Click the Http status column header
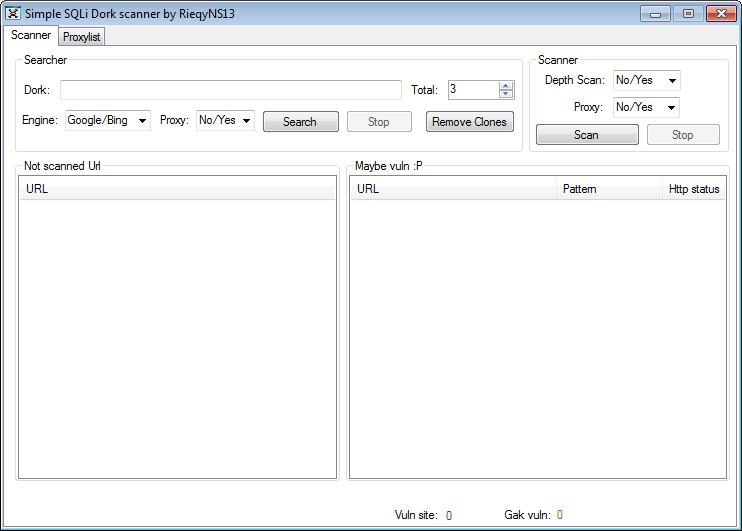The width and height of the screenshot is (742, 531). [693, 189]
